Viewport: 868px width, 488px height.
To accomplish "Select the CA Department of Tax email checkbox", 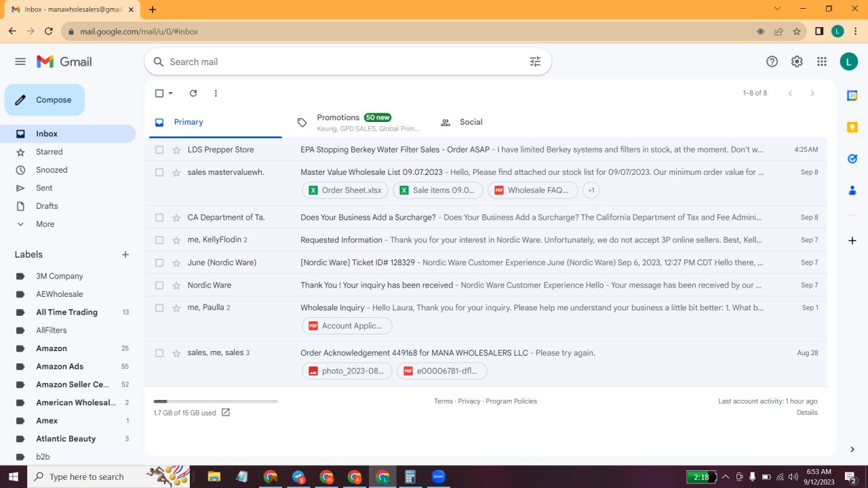I will click(159, 218).
